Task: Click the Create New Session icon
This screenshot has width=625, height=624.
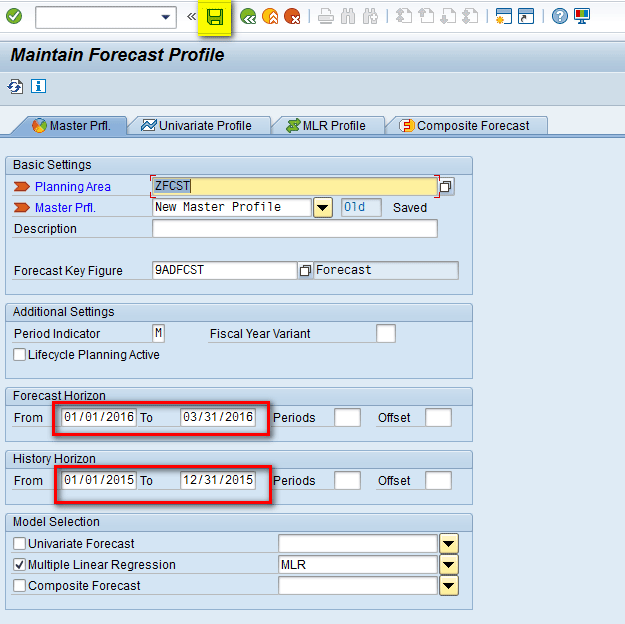Action: click(503, 17)
